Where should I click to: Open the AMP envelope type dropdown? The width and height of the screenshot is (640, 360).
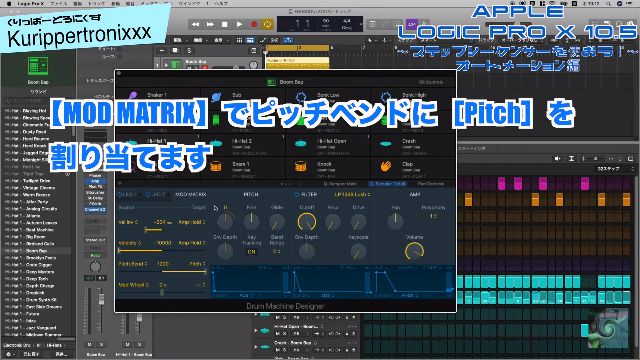tap(409, 295)
